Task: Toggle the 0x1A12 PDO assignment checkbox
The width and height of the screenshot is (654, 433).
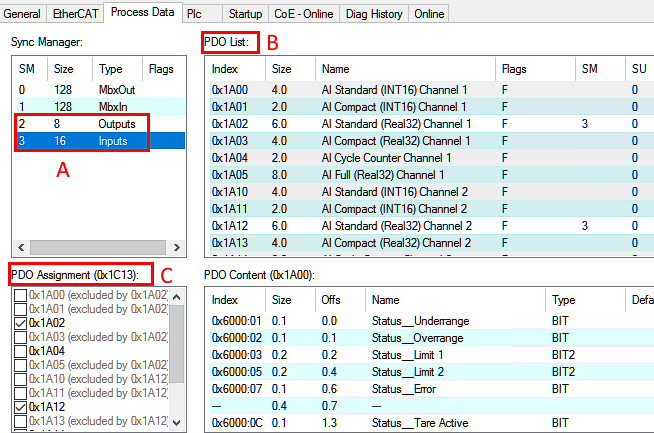Action: pyautogui.click(x=19, y=407)
